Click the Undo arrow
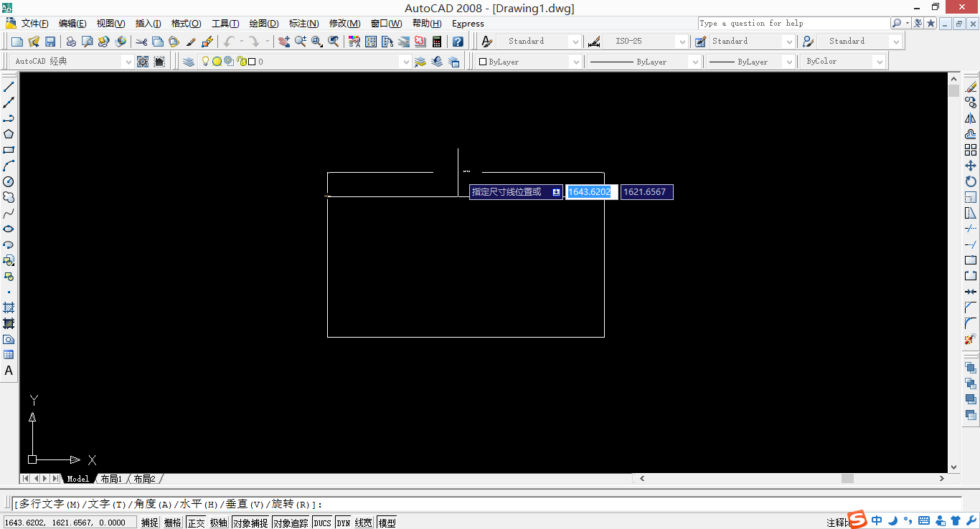 pos(228,42)
